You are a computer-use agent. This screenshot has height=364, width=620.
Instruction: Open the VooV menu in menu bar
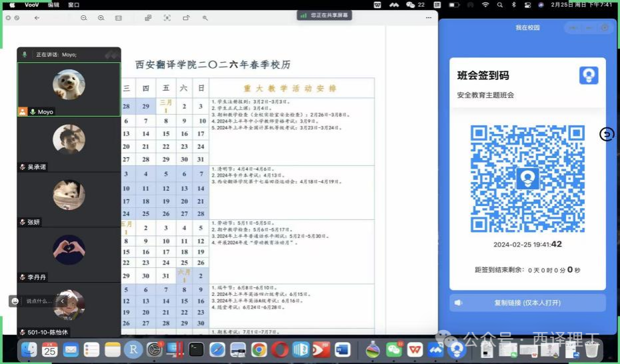[x=31, y=5]
